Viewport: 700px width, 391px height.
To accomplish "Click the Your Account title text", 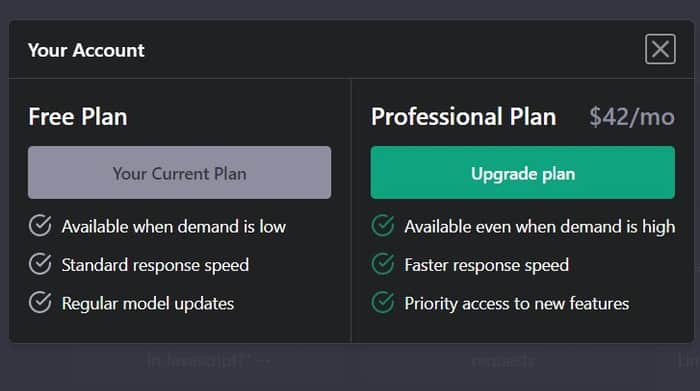I will (x=86, y=50).
